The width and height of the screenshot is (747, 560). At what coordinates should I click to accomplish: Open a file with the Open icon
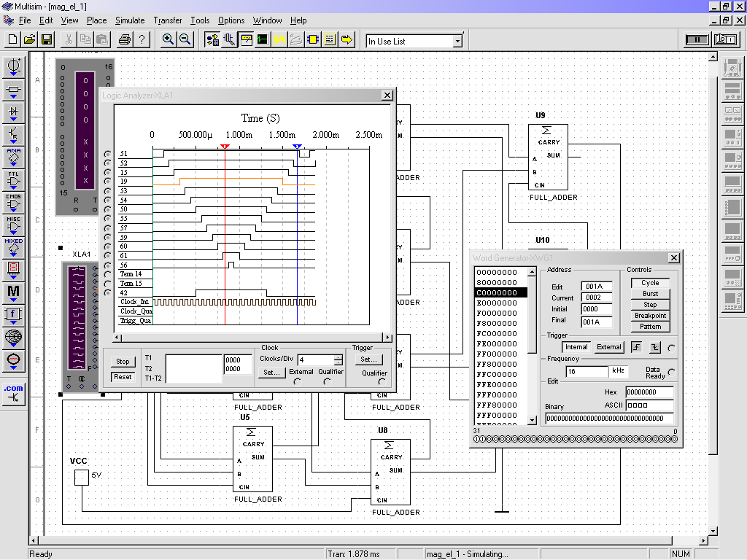[x=29, y=39]
